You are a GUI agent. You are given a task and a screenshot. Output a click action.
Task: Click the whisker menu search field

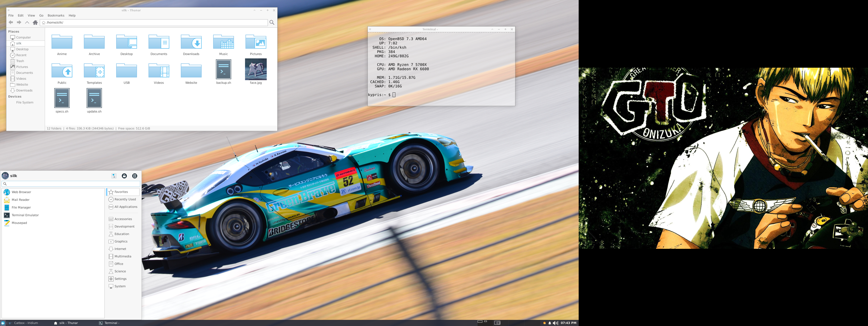71,184
